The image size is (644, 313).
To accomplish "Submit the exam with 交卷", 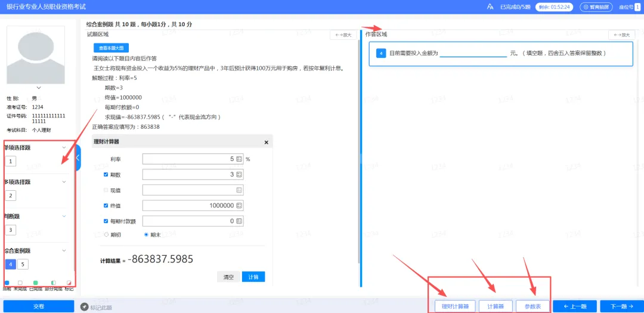I will (39, 306).
